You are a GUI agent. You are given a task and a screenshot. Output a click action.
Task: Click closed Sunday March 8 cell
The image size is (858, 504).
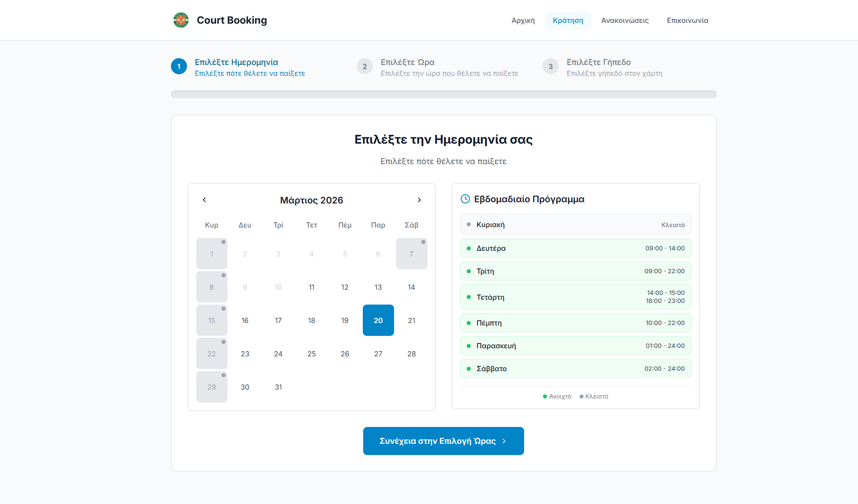click(x=211, y=287)
